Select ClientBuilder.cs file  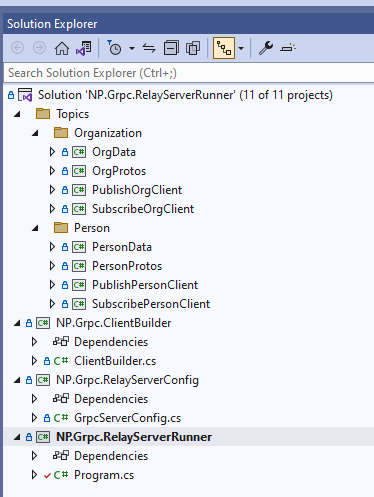pos(115,361)
